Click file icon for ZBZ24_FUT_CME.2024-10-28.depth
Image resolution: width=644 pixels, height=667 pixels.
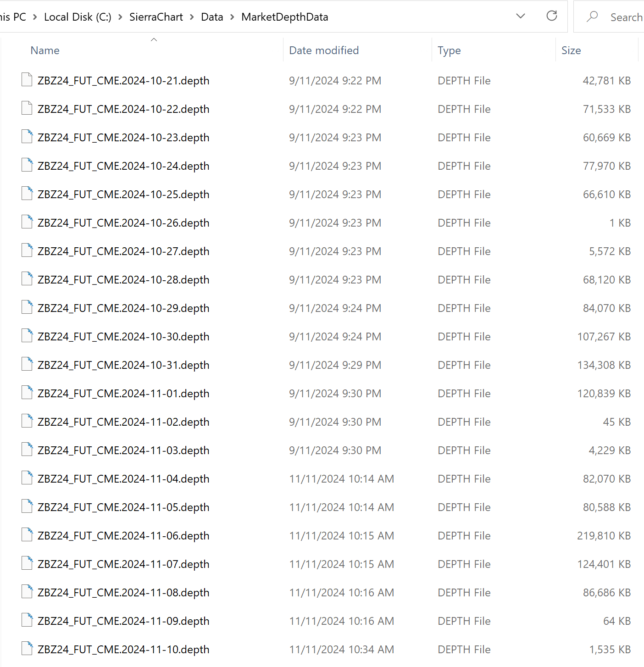(x=27, y=279)
